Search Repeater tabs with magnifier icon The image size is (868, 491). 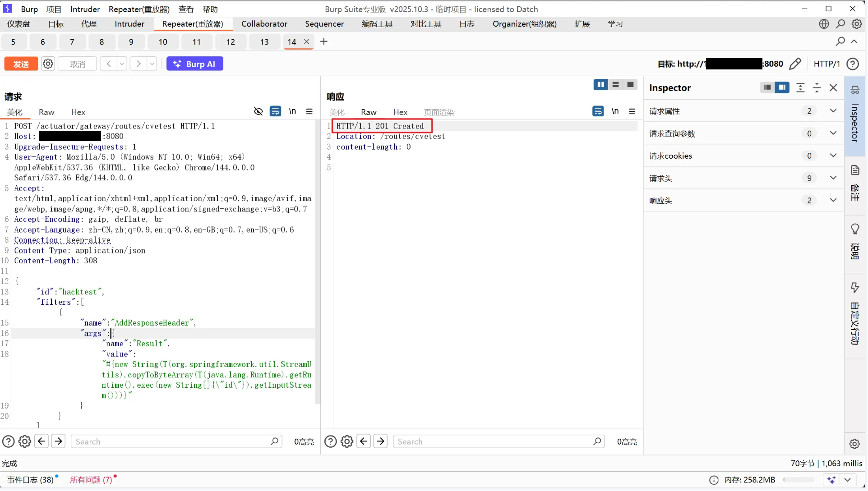coord(840,41)
